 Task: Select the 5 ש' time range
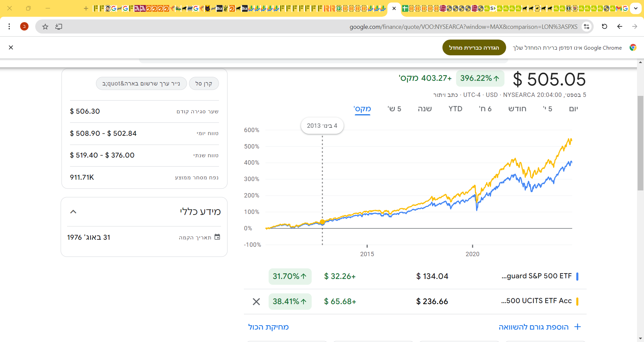pos(394,109)
